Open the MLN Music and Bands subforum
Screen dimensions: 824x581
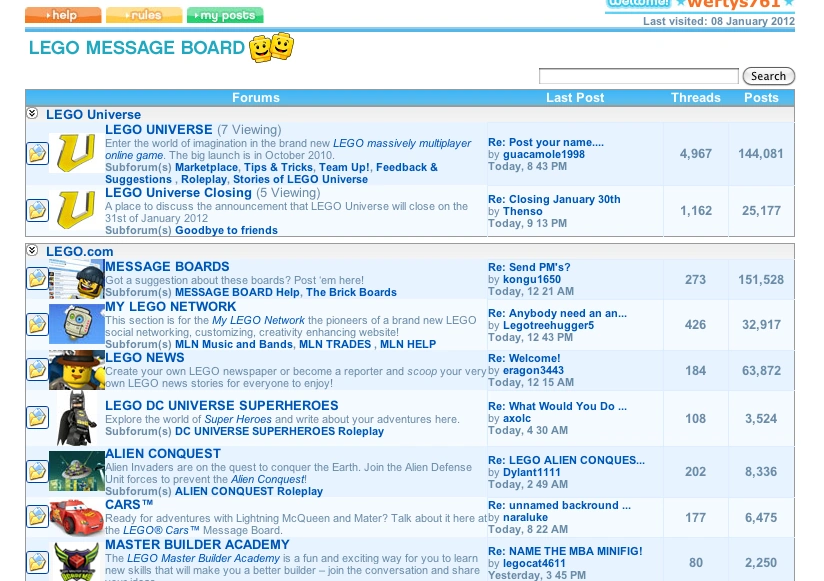click(234, 344)
